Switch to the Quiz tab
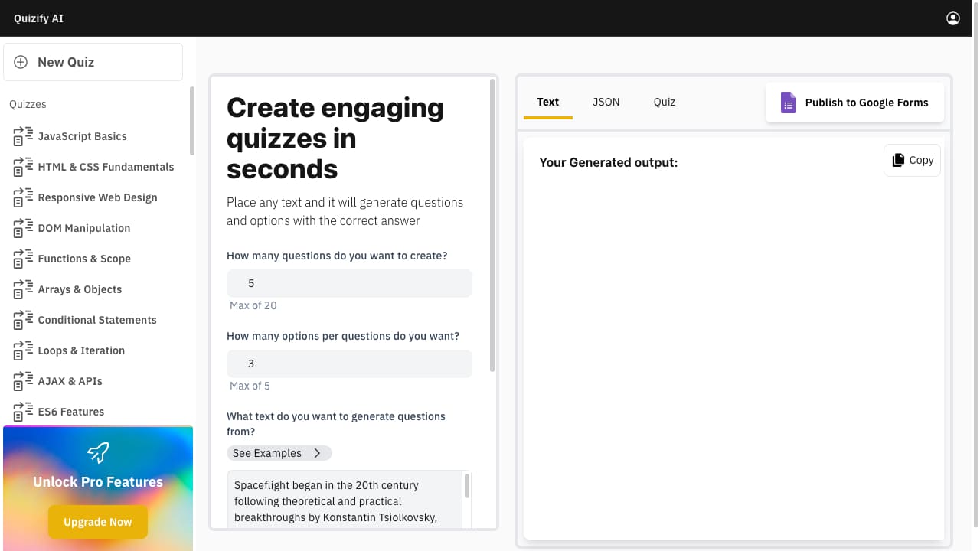980x551 pixels. 664,102
